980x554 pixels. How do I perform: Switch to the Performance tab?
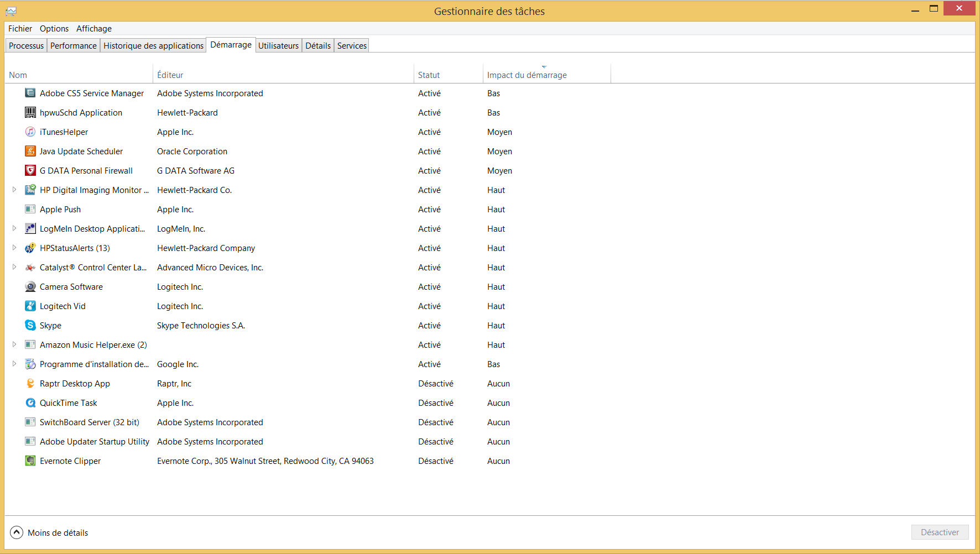coord(73,45)
